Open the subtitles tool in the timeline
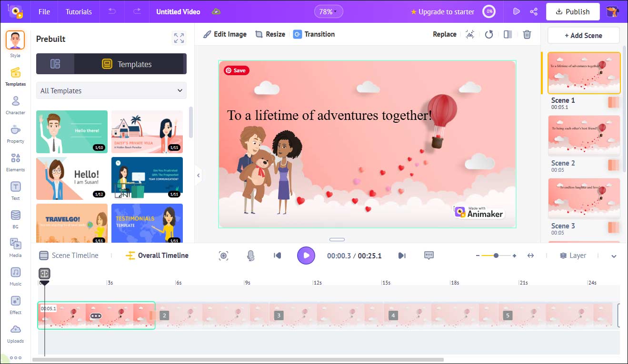 [429, 256]
